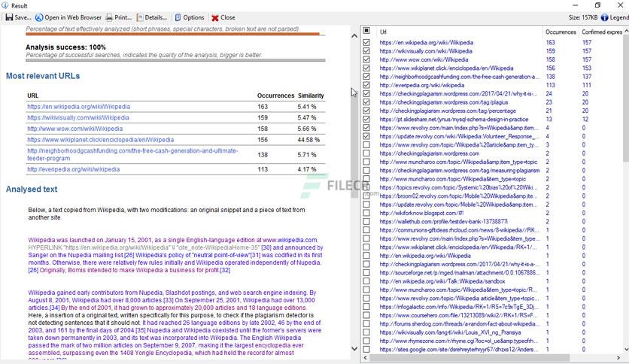Click the 44.58 % similarity value
Image resolution: width=629 pixels, height=364 pixels.
point(308,140)
